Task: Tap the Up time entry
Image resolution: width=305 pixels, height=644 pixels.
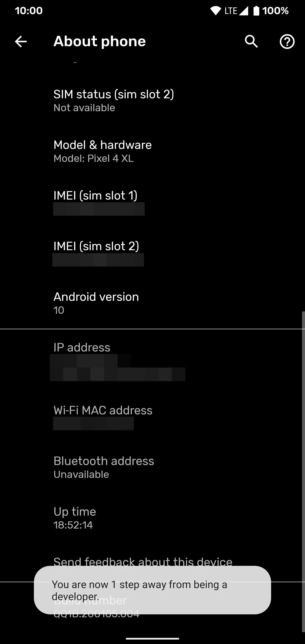Action: [152, 518]
